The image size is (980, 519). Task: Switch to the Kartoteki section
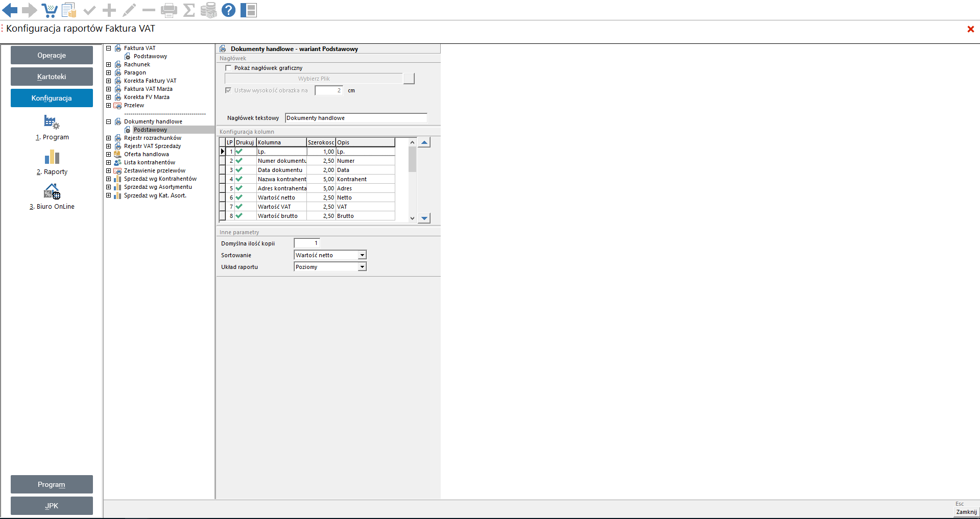pyautogui.click(x=52, y=77)
